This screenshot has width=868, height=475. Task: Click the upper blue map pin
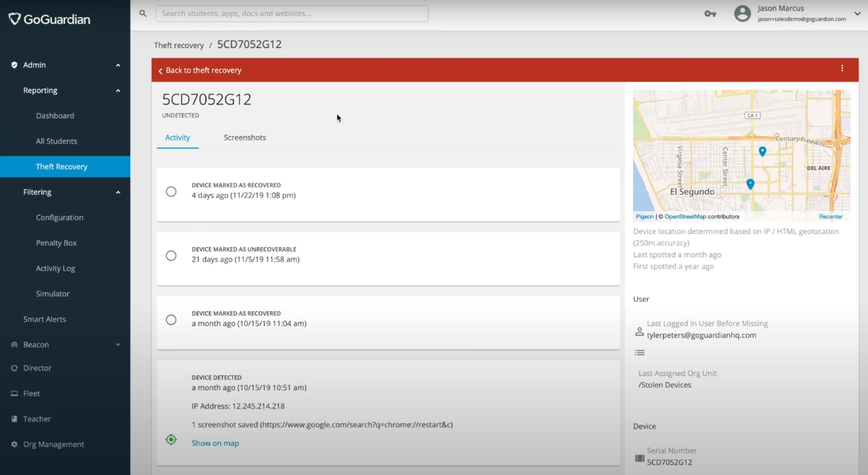coord(762,152)
